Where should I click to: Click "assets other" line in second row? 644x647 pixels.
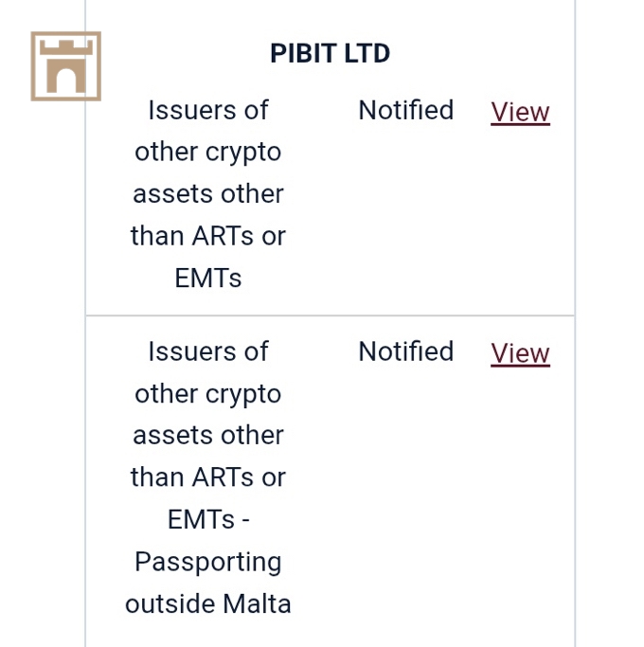point(208,435)
